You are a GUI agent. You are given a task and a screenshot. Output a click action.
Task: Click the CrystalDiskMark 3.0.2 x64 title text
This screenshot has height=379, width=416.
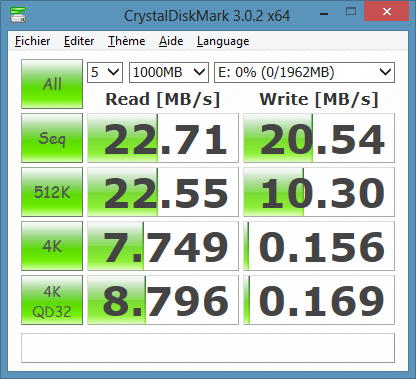coord(207,16)
